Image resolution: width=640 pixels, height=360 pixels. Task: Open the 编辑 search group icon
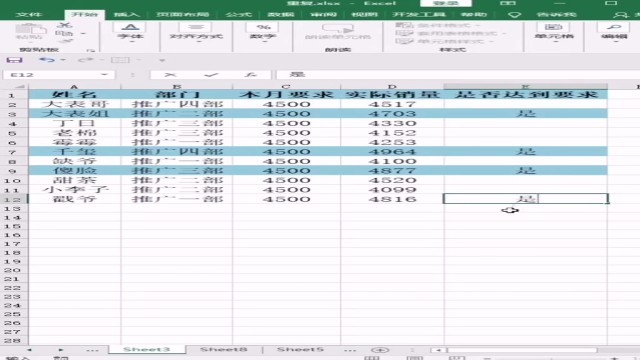tap(614, 27)
